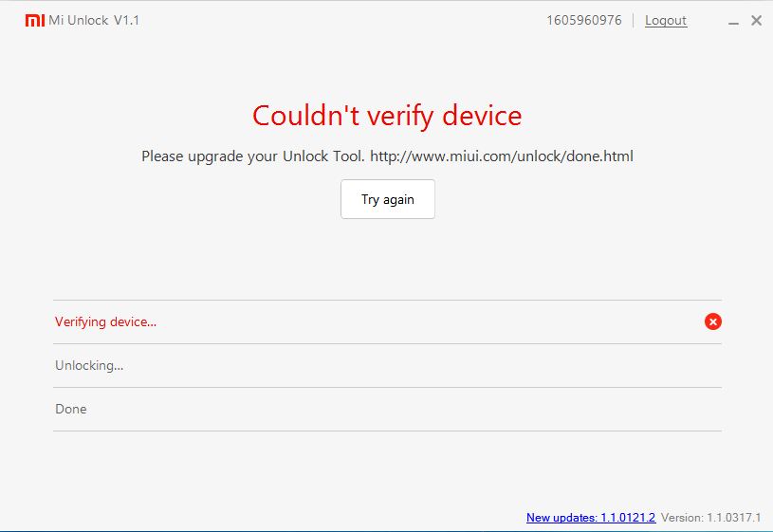Viewport: 773px width, 532px height.
Task: Click the red error icon beside Verifying device
Action: [x=713, y=321]
